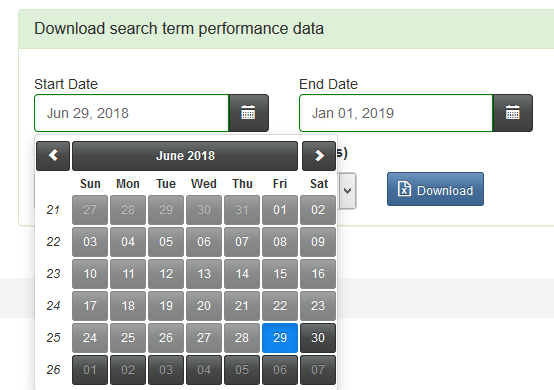Pick June 15 in the calendar
554x390 pixels.
point(280,274)
